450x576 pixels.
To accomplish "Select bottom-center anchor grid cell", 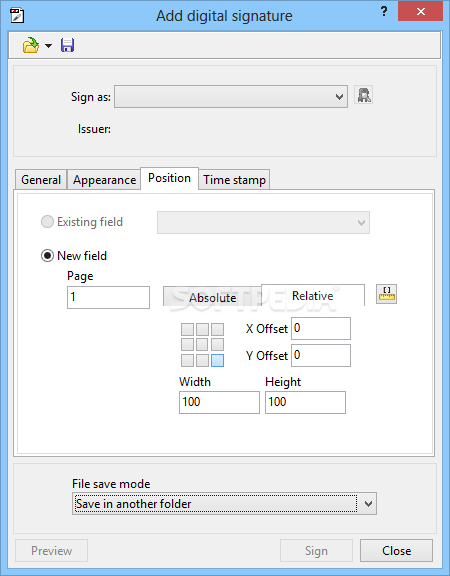I will point(202,360).
